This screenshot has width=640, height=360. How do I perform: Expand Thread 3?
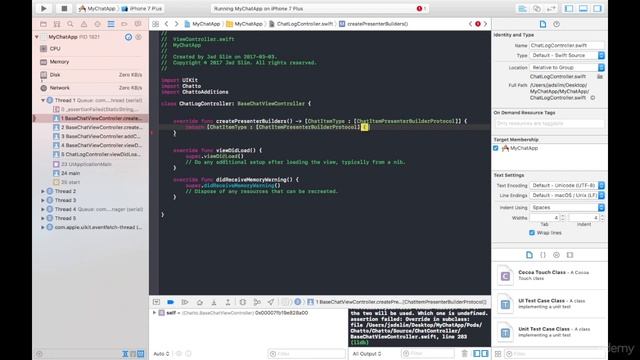(43, 200)
